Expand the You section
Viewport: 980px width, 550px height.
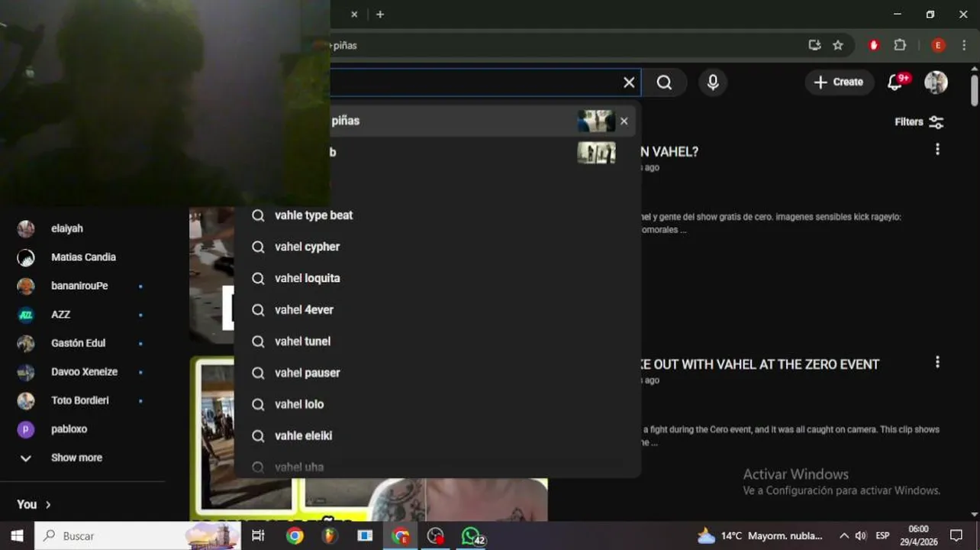pos(34,504)
